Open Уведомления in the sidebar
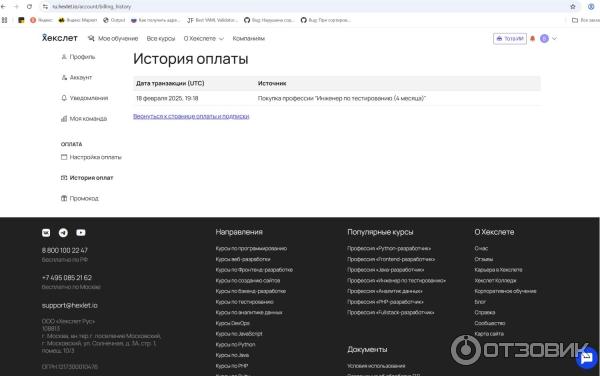The image size is (600, 376). [x=85, y=98]
